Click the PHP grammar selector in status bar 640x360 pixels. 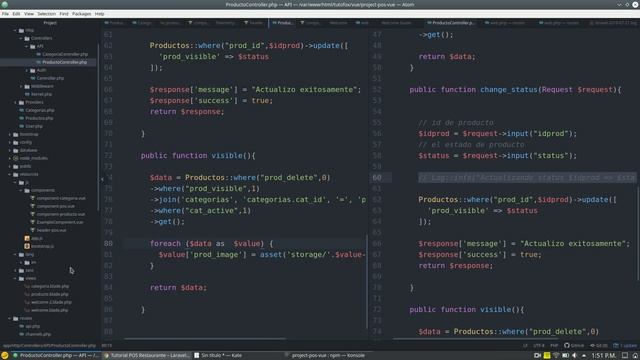tap(554, 346)
